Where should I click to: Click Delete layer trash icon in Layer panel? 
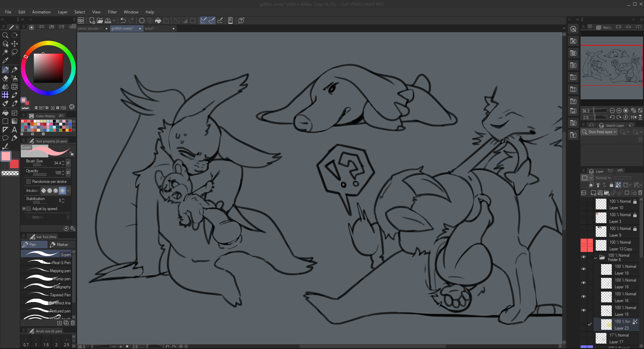pyautogui.click(x=640, y=193)
